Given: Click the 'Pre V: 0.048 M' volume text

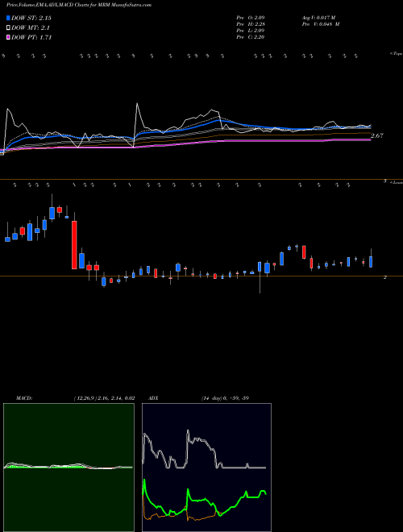Looking at the screenshot, I should (321, 24).
